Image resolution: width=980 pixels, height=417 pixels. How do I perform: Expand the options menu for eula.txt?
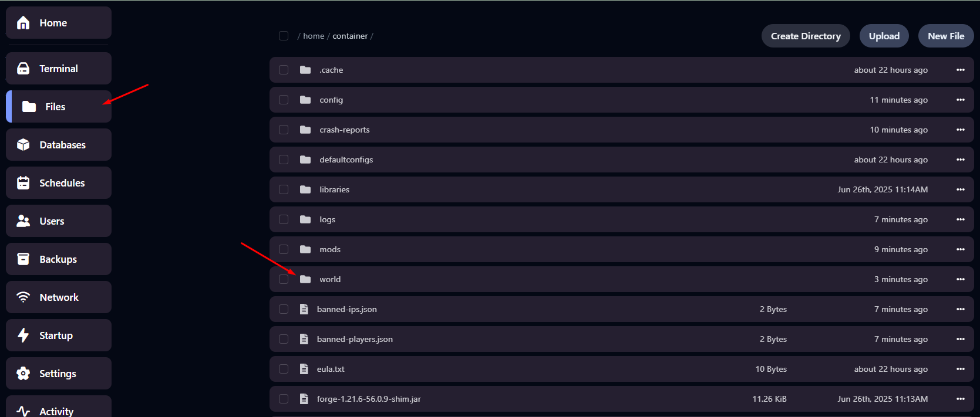[x=961, y=369]
